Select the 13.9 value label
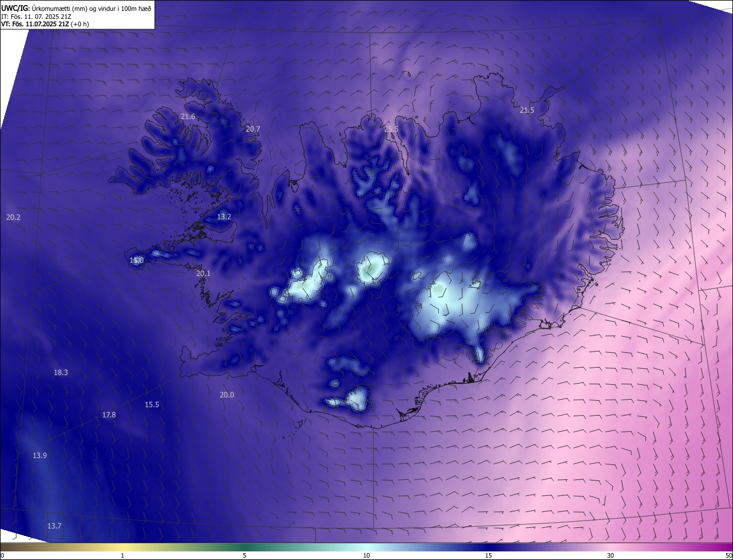This screenshot has height=560, width=733. click(40, 455)
